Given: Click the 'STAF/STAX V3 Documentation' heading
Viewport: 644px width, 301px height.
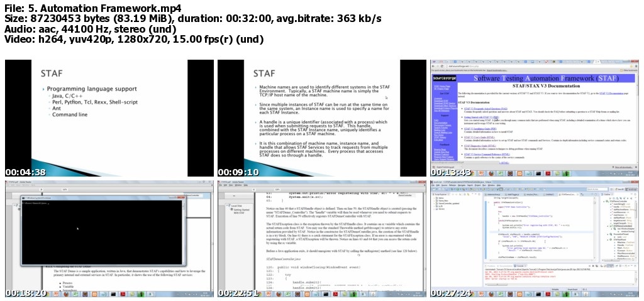Looking at the screenshot, I should pyautogui.click(x=547, y=86).
